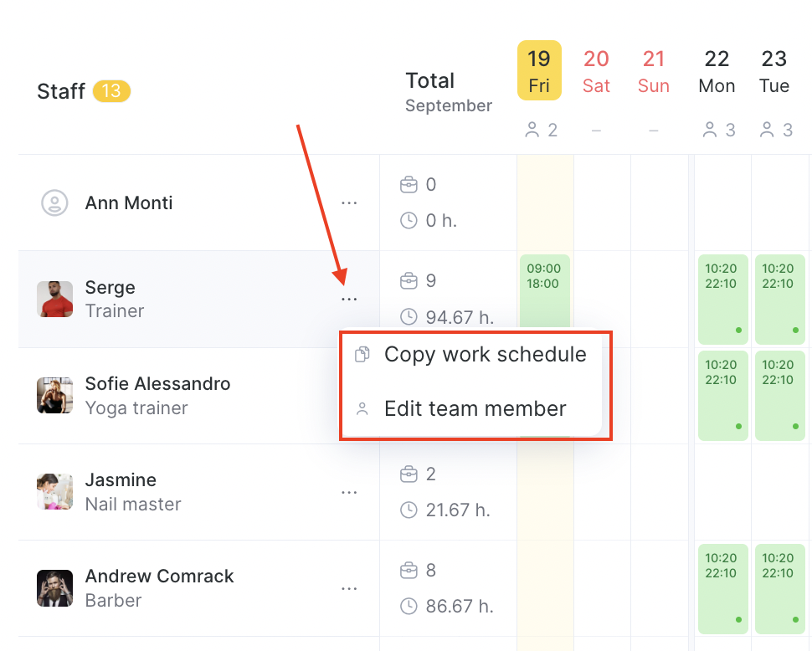Click Sofie Alessandro's profile photo

54,396
